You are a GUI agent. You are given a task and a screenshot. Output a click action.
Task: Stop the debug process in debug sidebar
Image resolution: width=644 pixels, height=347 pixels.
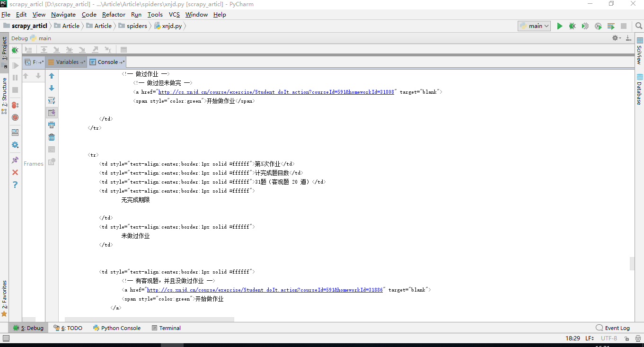pyautogui.click(x=15, y=90)
